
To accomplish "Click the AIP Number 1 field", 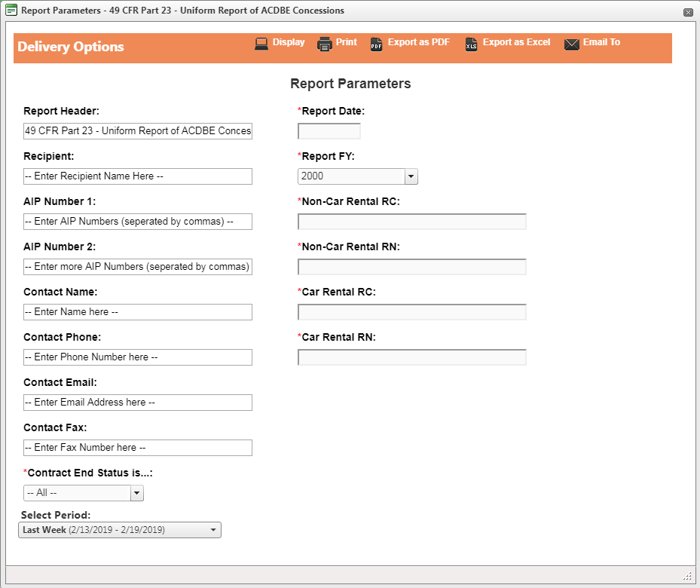I will [138, 221].
